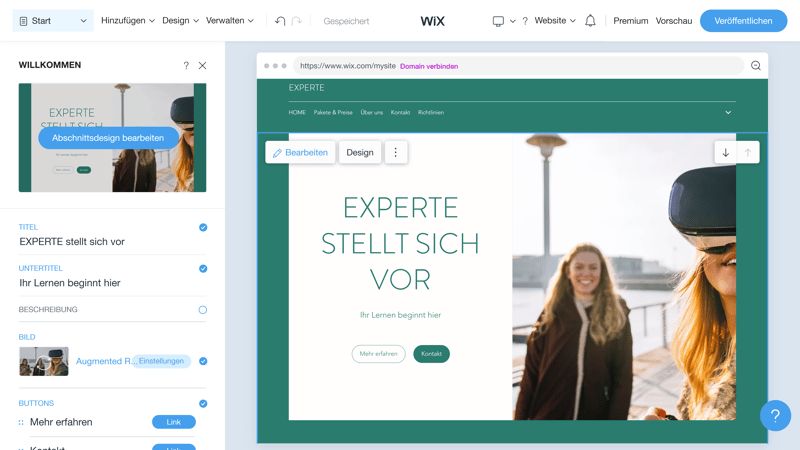Click the floating blue help bubble
Image resolution: width=800 pixels, height=450 pixels.
775,416
